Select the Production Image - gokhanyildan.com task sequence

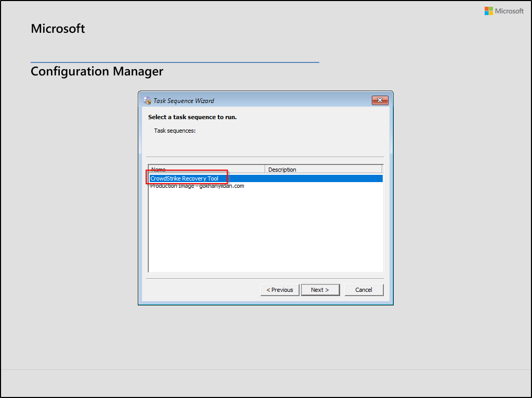266,186
